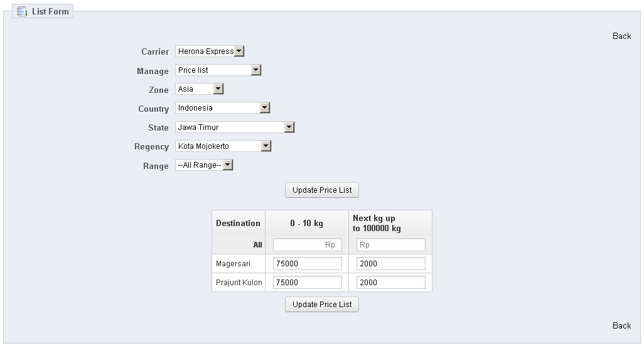Focus the All row 0 - 10 kg field
The image size is (644, 348).
tap(307, 245)
